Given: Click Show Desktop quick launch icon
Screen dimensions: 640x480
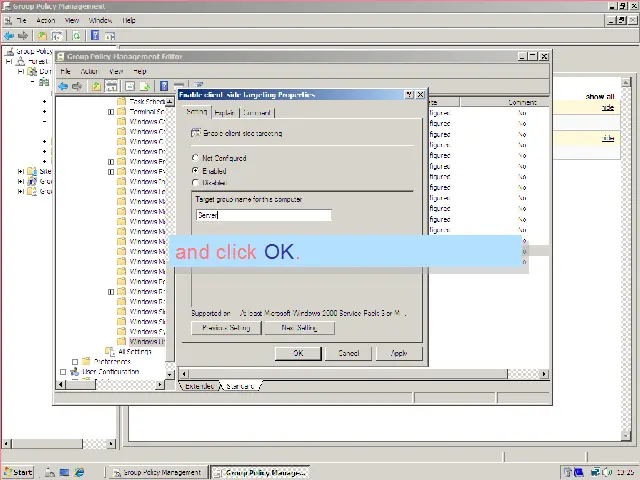Looking at the screenshot, I should pyautogui.click(x=64, y=472).
